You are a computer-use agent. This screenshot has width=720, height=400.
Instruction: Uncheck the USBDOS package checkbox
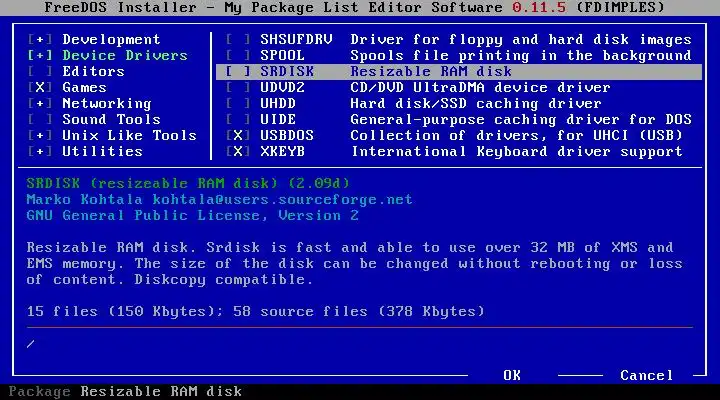pyautogui.click(x=238, y=135)
